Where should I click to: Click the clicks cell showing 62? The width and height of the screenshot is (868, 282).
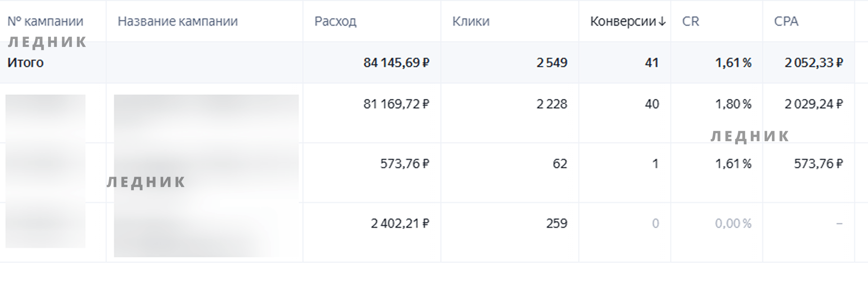tap(560, 164)
